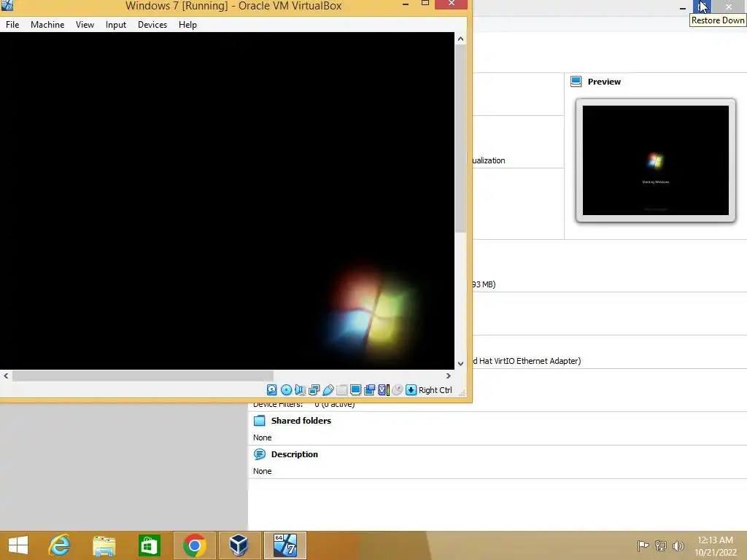Click the volume speaker tray icon

[x=678, y=545]
